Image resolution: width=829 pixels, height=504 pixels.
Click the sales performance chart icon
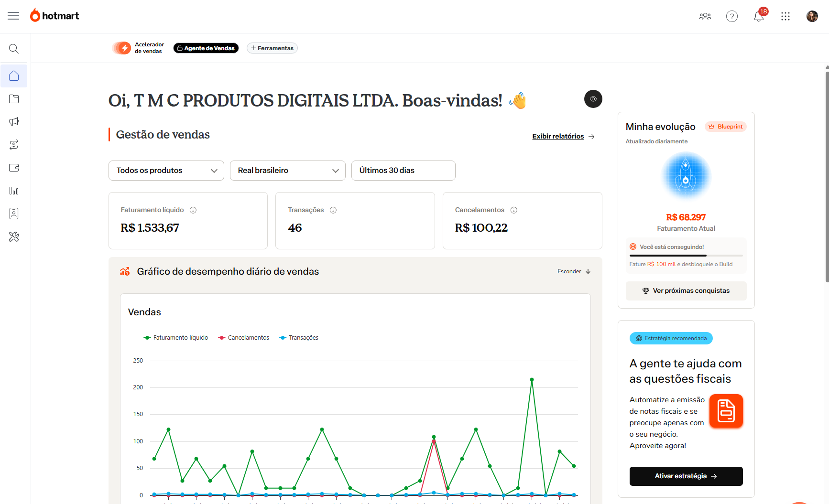(x=125, y=271)
